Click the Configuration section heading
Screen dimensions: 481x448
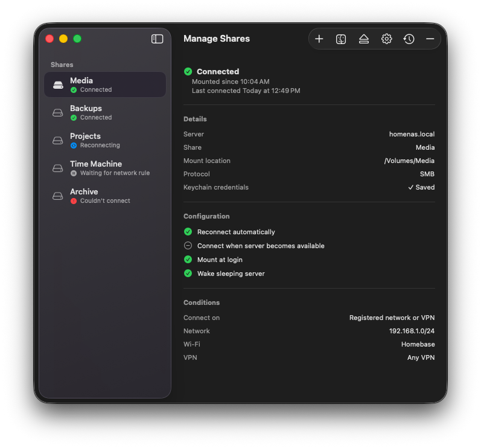coord(206,216)
